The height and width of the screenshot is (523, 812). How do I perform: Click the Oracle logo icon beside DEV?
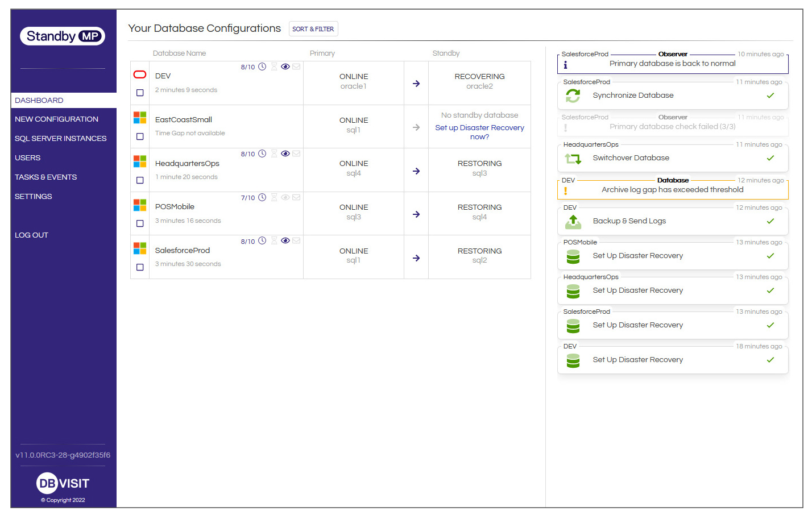[140, 74]
